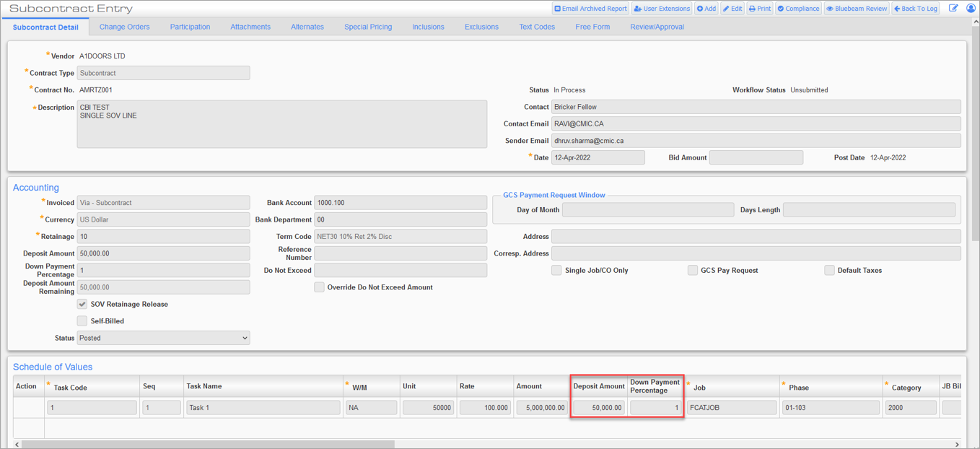The width and height of the screenshot is (980, 449).
Task: Click the Rate cell 100.000
Action: 485,408
